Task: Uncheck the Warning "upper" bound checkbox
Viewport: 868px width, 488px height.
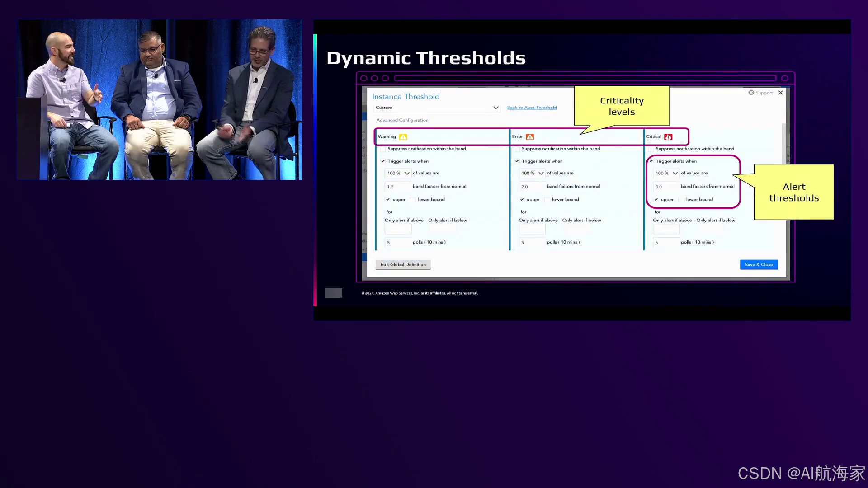Action: click(388, 200)
